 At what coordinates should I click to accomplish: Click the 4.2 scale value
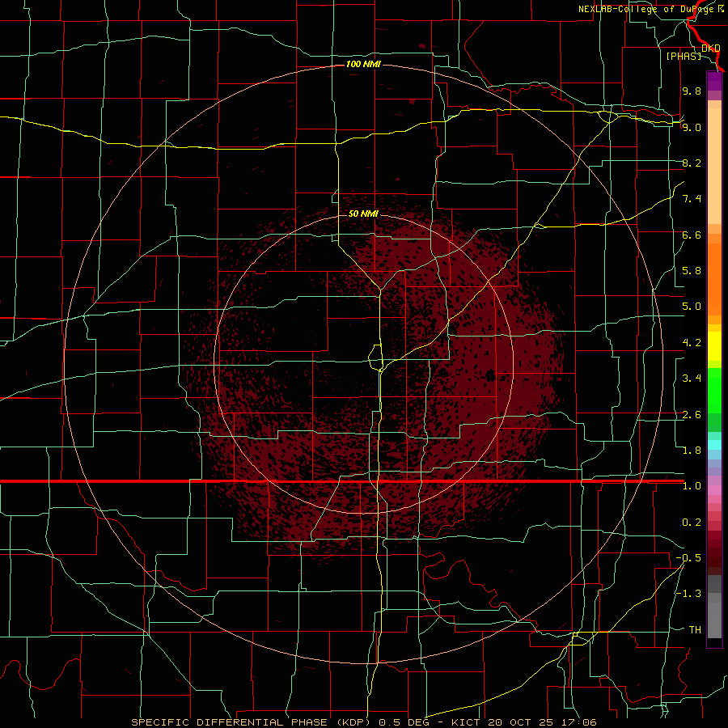[x=692, y=343]
